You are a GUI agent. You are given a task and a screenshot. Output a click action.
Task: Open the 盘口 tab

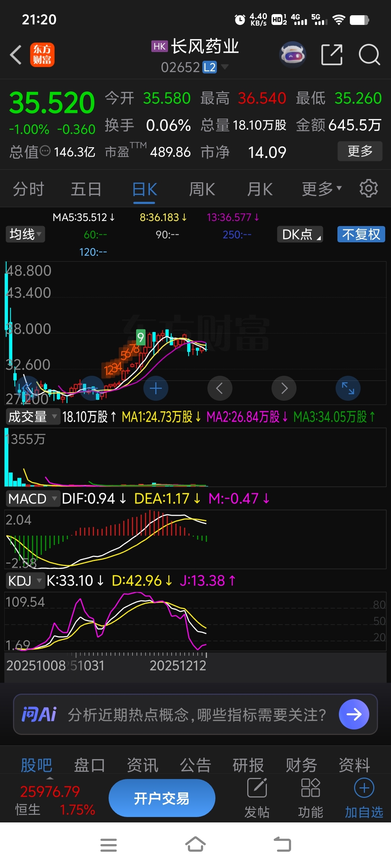[x=89, y=765]
